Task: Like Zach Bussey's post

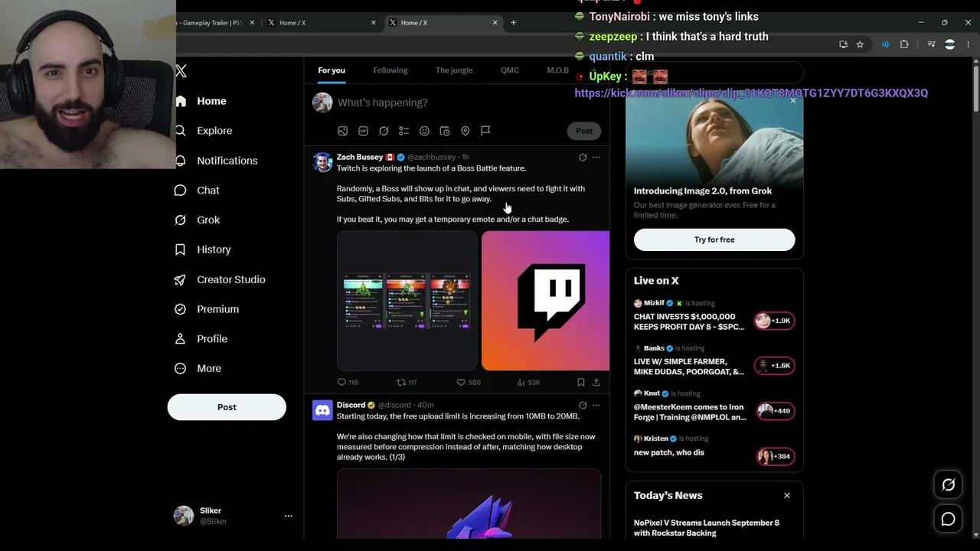Action: (469, 382)
